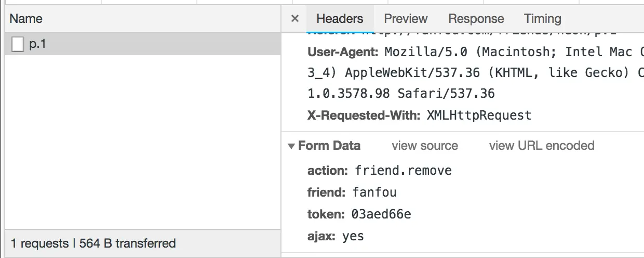Go to the Timing tab
The height and width of the screenshot is (258, 644).
[x=542, y=19]
